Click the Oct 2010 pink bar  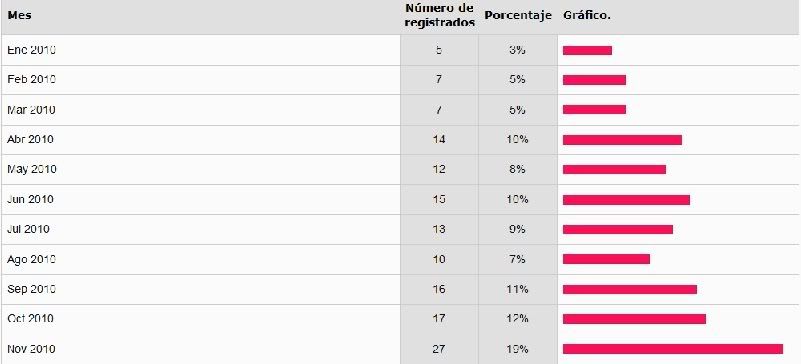(634, 319)
